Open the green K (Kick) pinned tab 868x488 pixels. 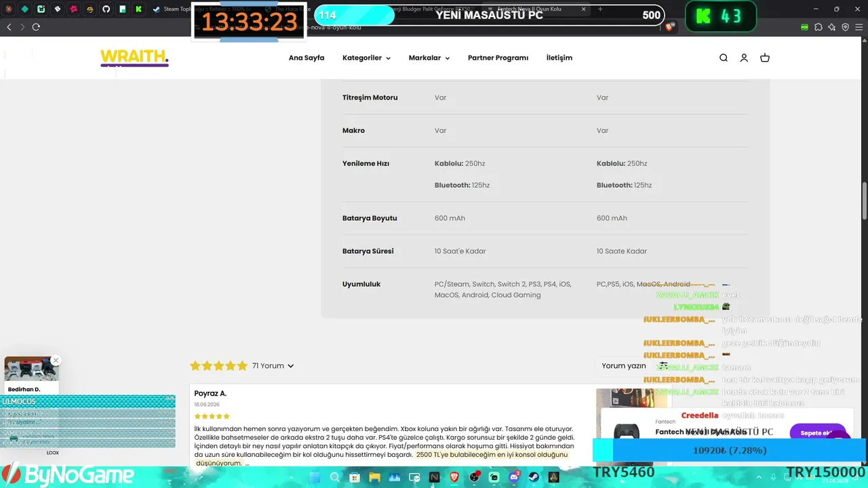point(139,9)
